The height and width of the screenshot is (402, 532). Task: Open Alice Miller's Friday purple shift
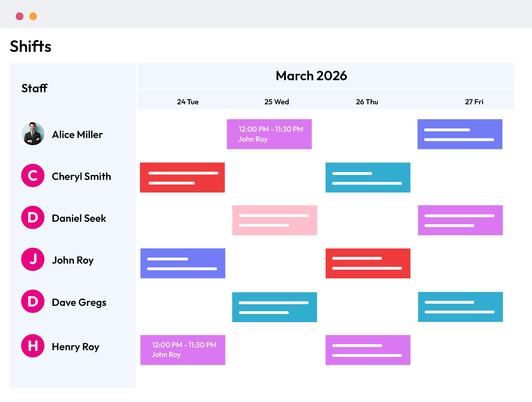[460, 134]
